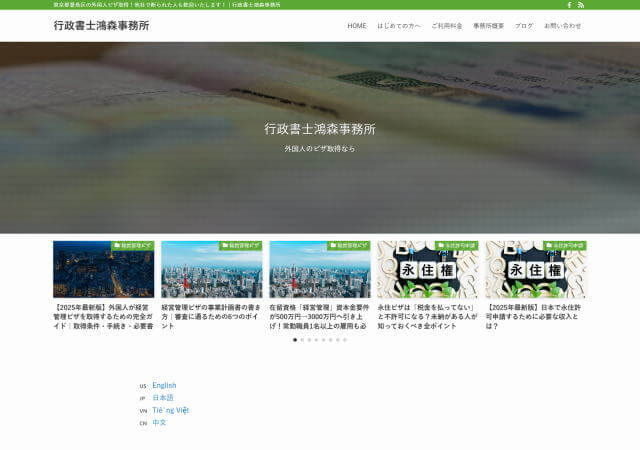Screen dimensions: 640x450
Task: Open the お問い合わせ menu item
Action: (562, 26)
